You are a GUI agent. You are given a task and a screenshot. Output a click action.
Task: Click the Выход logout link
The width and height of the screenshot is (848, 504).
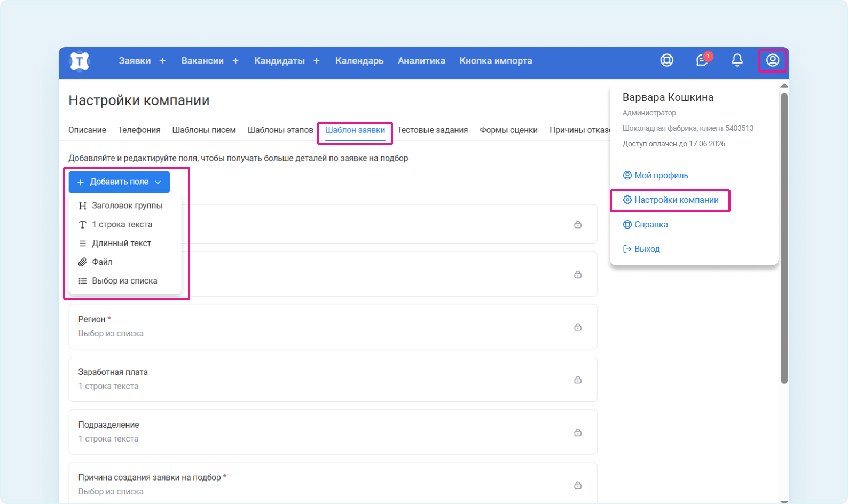647,249
